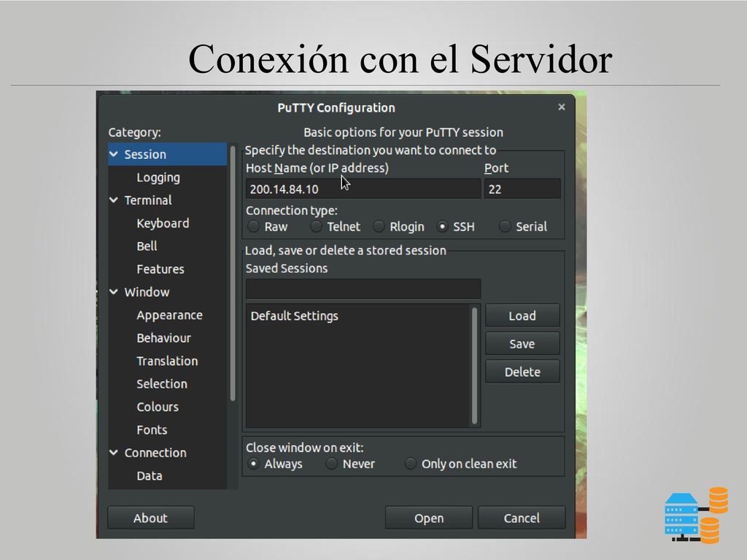The height and width of the screenshot is (560, 747).
Task: Select Default Settings in session list
Action: tap(294, 316)
